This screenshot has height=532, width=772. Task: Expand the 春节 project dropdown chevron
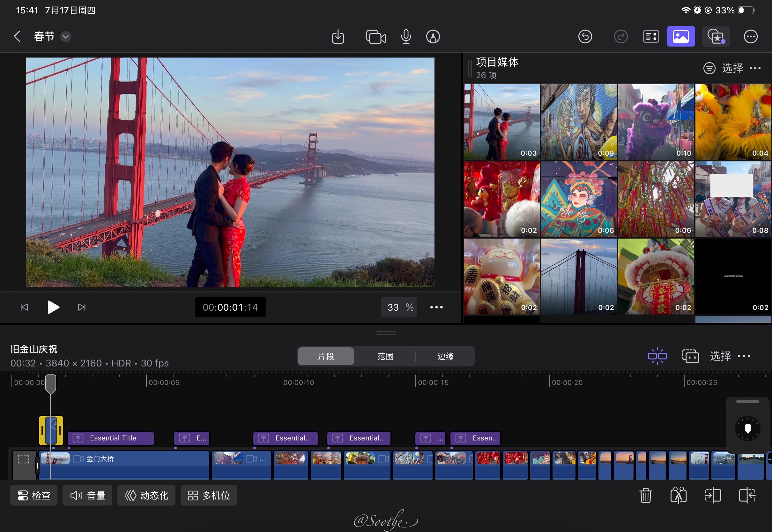[66, 37]
